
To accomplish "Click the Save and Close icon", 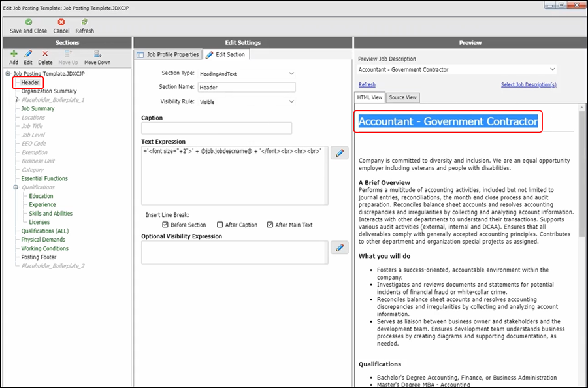I will 28,22.
